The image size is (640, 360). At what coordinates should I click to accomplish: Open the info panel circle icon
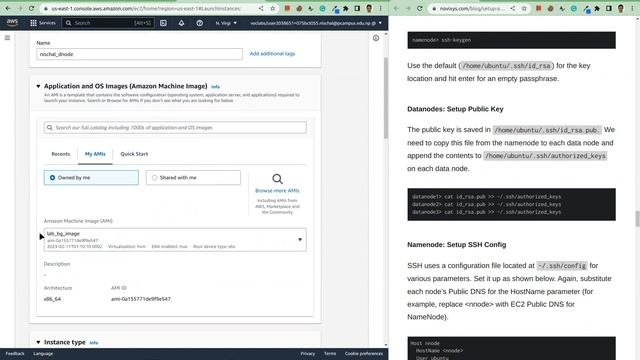pos(376,38)
